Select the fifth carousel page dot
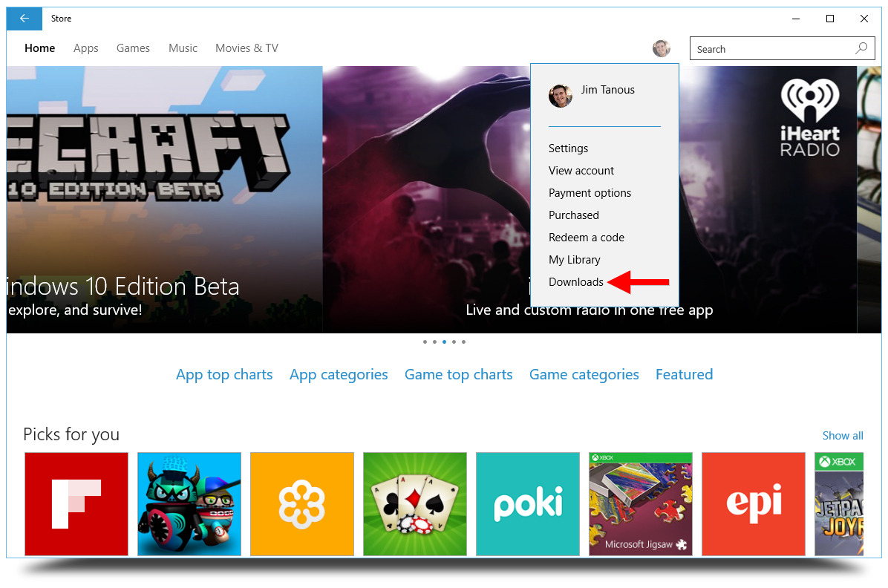Viewport: 888px width, 588px height. click(463, 342)
